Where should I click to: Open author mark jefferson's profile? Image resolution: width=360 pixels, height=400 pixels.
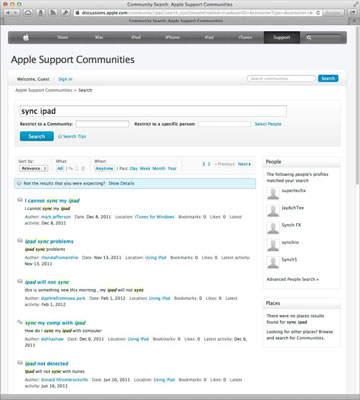coord(56,217)
